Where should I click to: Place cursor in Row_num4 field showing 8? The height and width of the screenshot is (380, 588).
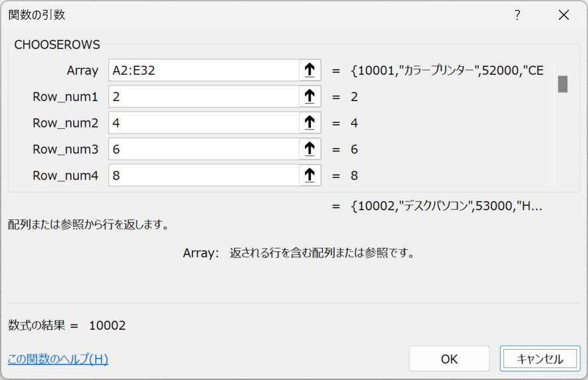204,176
